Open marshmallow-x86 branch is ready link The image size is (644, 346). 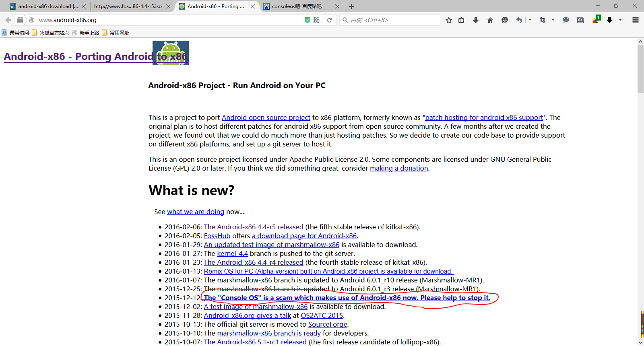pyautogui.click(x=269, y=333)
